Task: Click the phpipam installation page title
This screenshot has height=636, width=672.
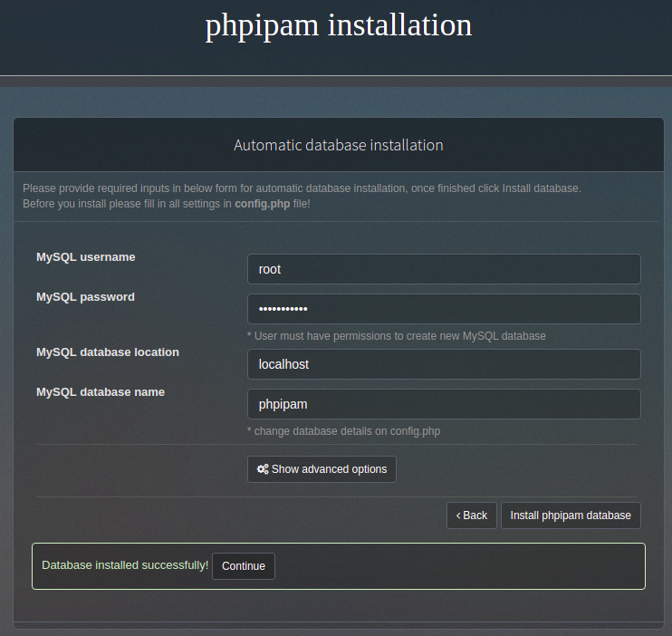Action: point(339,25)
